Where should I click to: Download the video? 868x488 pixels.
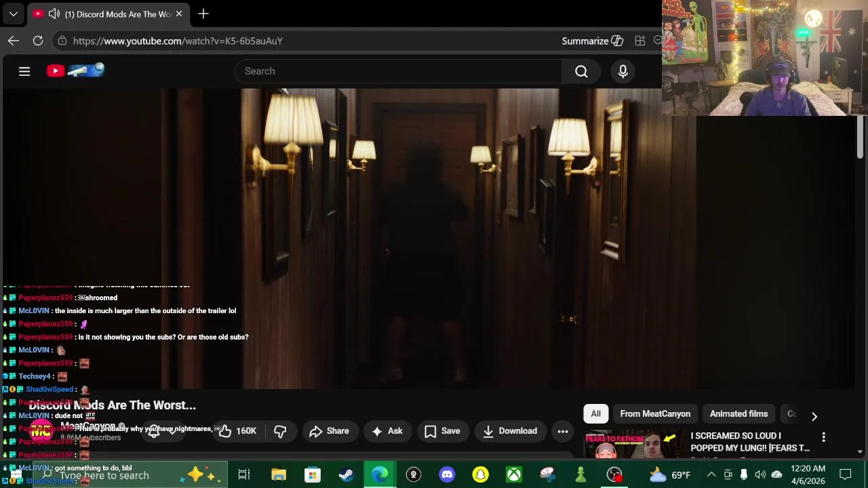(510, 431)
